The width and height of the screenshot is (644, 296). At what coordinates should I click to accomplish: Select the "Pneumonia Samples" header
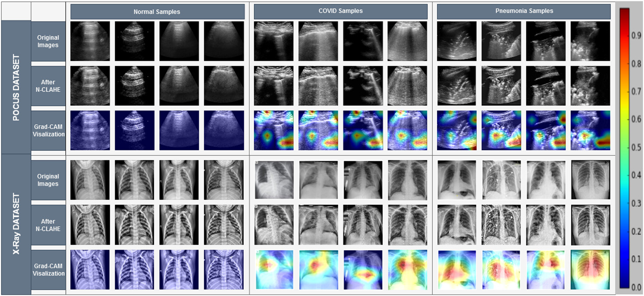(524, 11)
